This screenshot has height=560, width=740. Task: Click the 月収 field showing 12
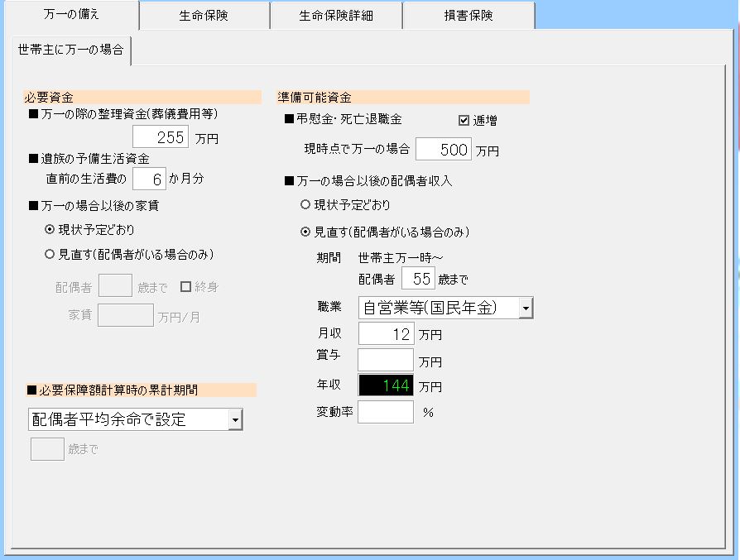click(385, 335)
